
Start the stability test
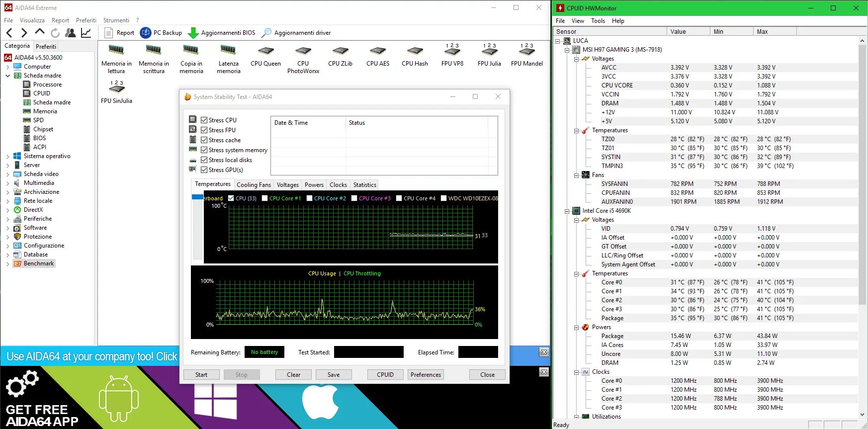[x=201, y=375]
